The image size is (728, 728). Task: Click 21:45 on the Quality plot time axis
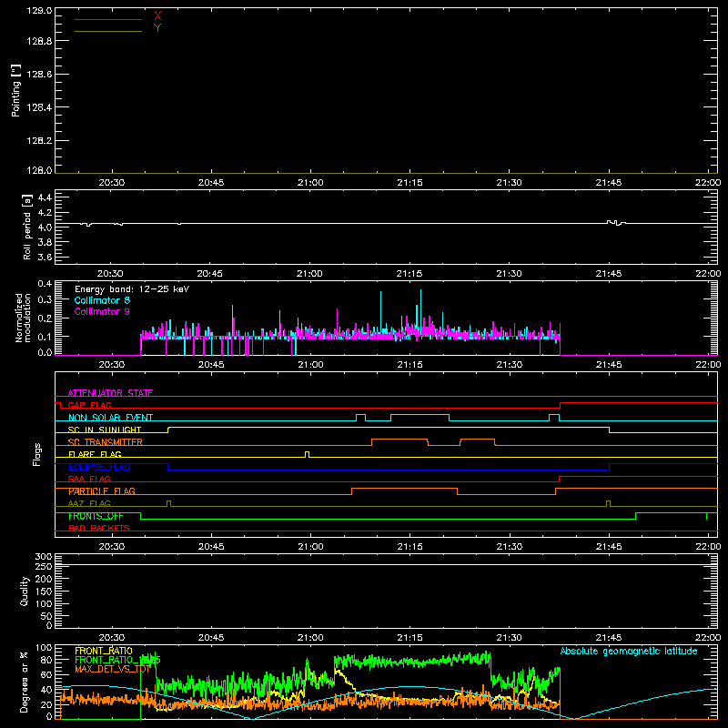tap(609, 638)
